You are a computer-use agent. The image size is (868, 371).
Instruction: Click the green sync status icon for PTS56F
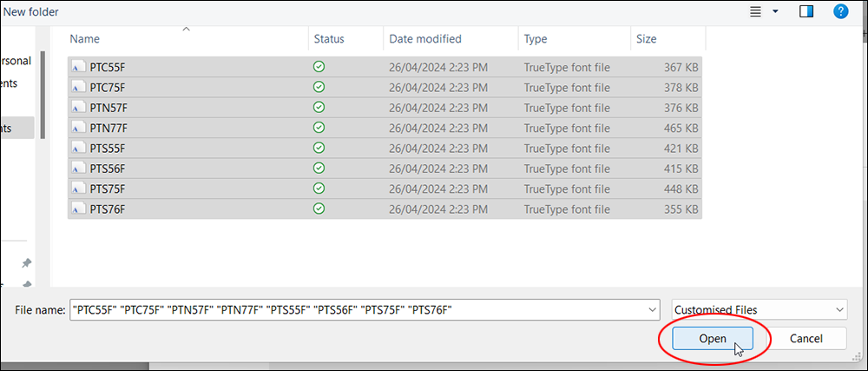click(319, 169)
